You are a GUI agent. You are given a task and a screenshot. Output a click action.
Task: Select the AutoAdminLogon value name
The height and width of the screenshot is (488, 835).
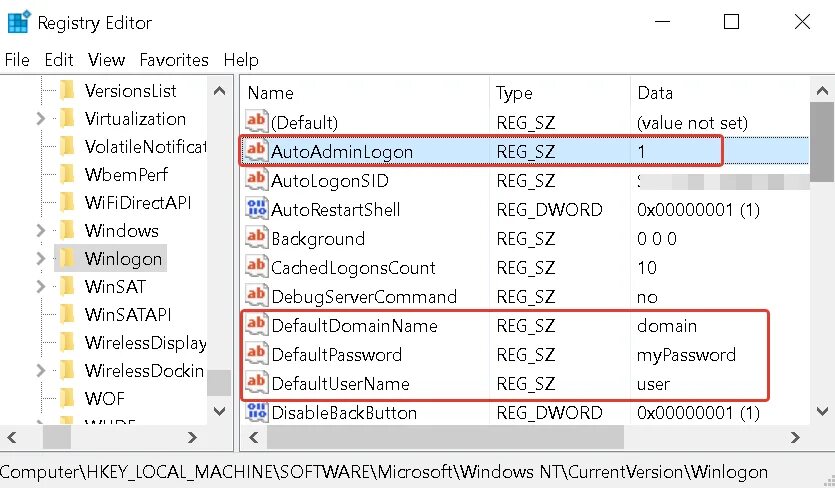[x=342, y=151]
